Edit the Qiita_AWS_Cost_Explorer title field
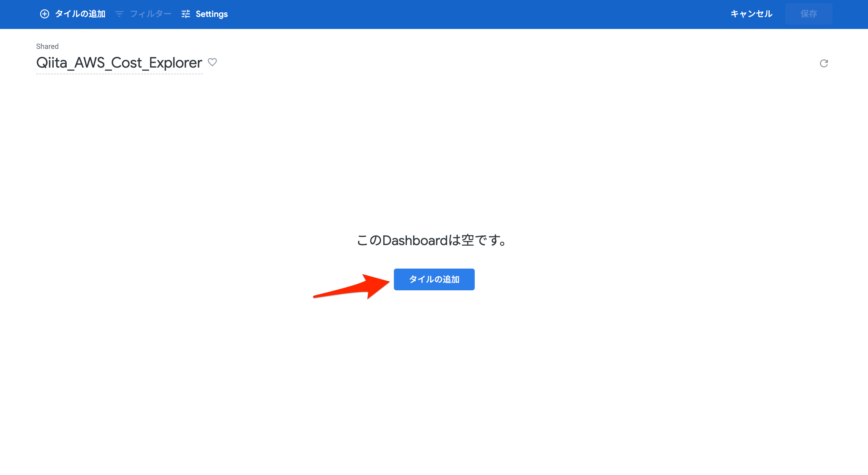Image resolution: width=868 pixels, height=475 pixels. tap(119, 63)
